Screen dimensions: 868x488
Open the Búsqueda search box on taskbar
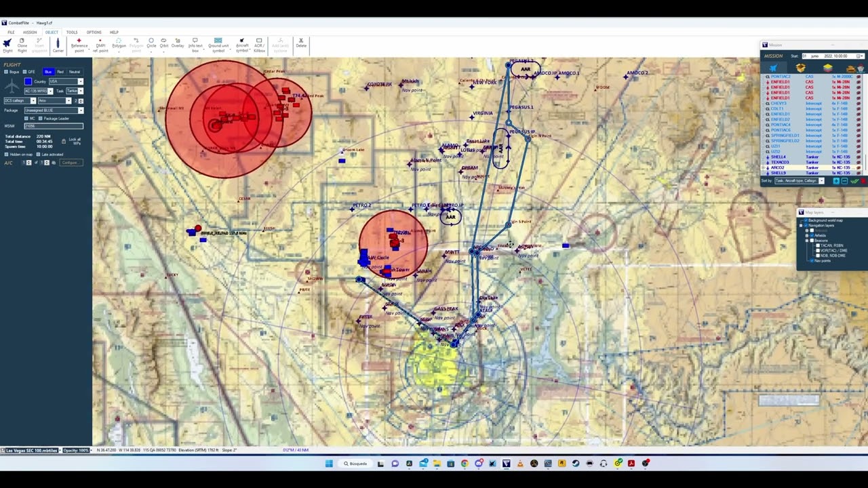coord(355,464)
